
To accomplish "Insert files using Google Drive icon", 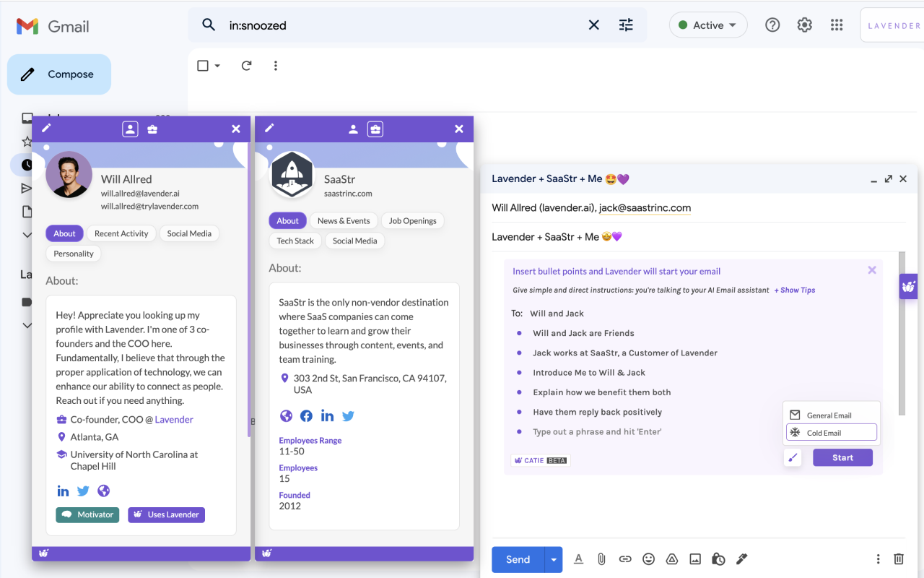I will click(671, 559).
